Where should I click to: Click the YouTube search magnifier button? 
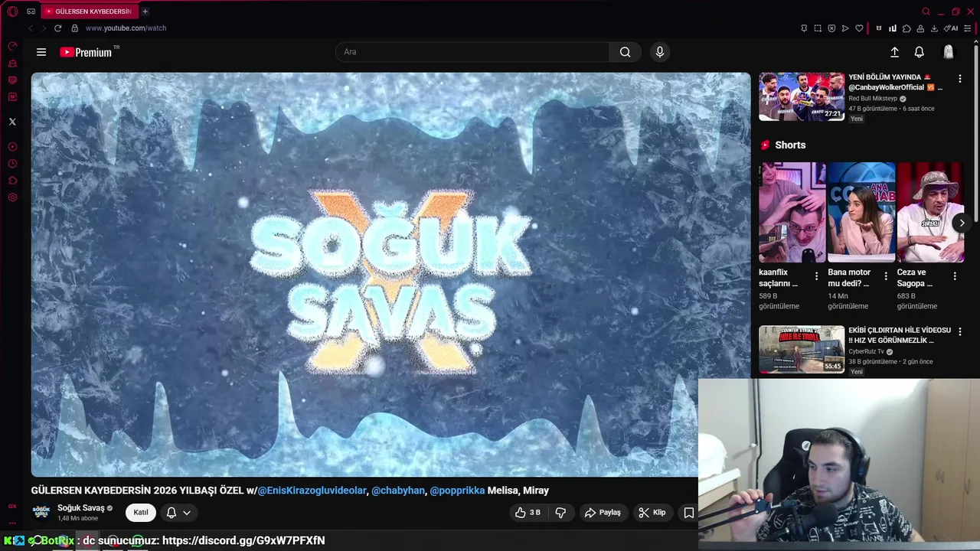coord(625,52)
